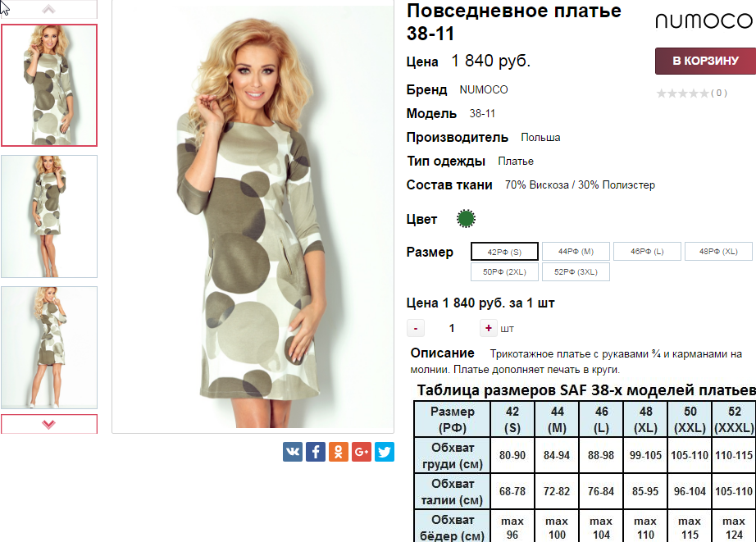The image size is (756, 542).
Task: Open the second dress thumbnail
Action: 49,216
